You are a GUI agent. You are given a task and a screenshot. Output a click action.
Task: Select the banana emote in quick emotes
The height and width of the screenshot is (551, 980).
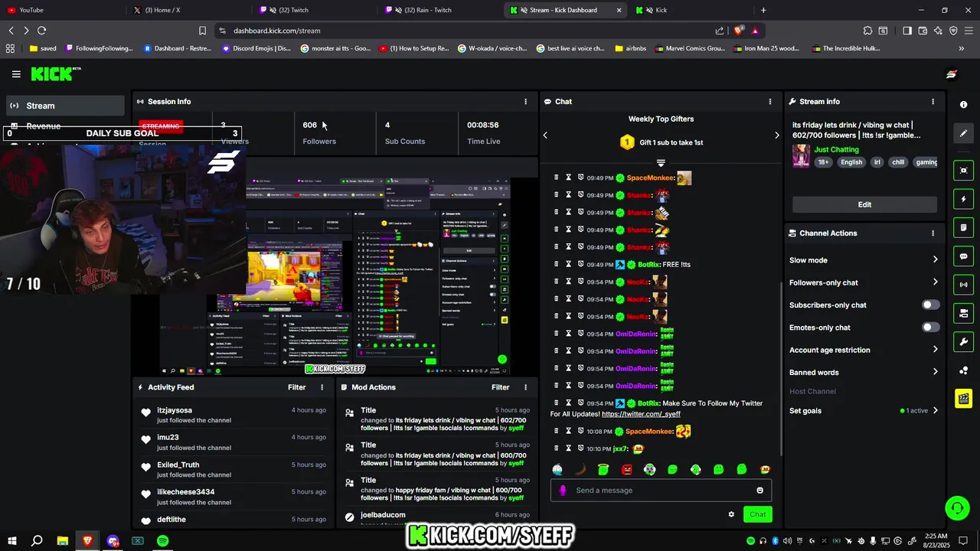click(x=580, y=470)
